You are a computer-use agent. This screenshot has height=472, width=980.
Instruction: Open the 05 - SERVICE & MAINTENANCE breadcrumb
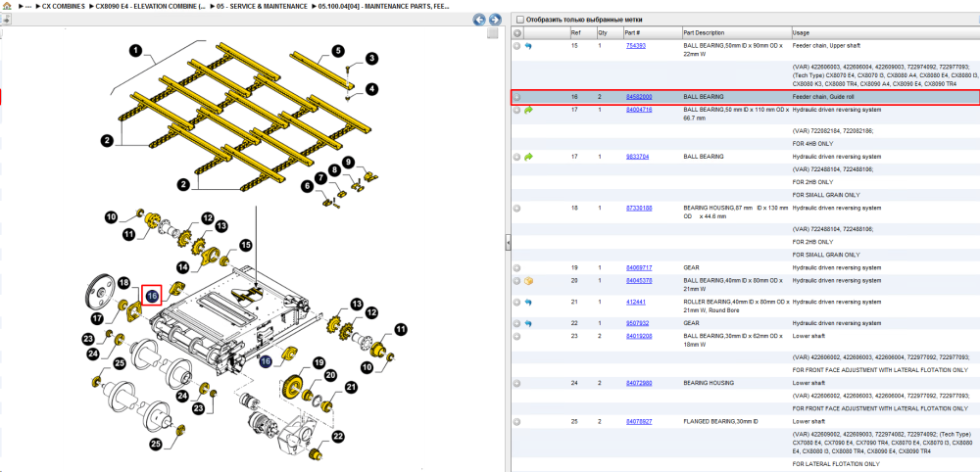click(x=262, y=6)
